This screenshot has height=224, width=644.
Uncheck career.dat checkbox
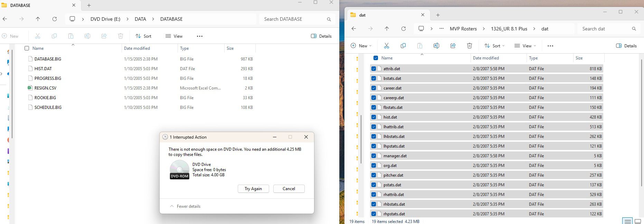373,88
